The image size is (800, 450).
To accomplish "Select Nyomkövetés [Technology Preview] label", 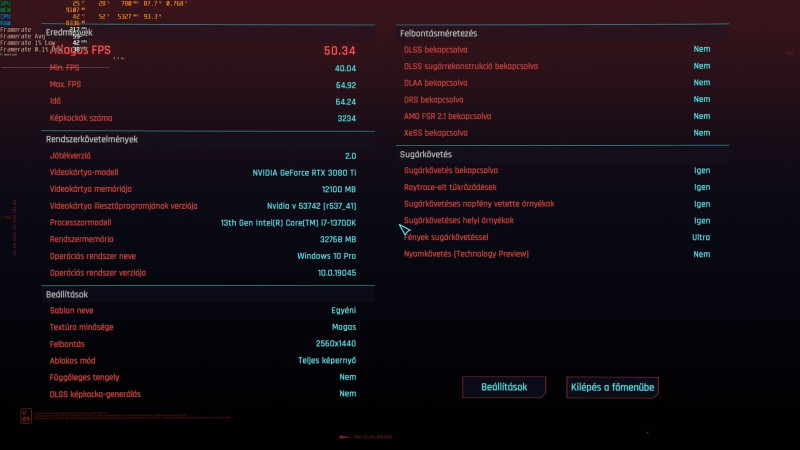I will 466,254.
